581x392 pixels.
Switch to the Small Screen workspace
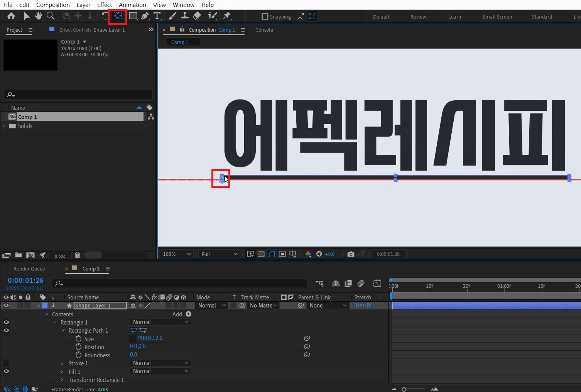[x=497, y=17]
